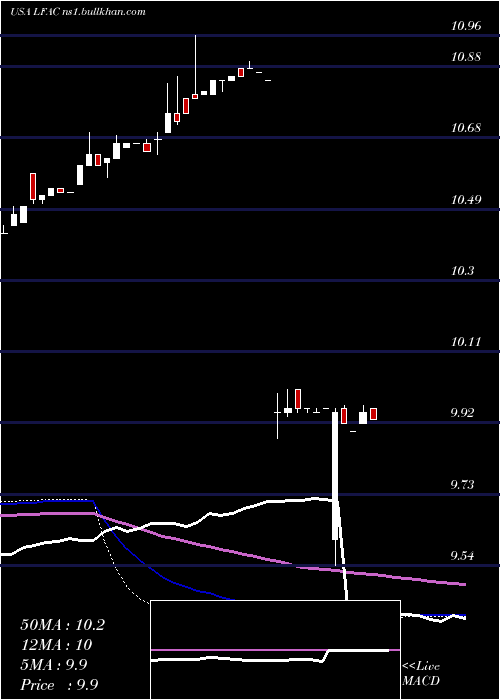Click the 50MA : 10.2 legend text

pos(62,625)
